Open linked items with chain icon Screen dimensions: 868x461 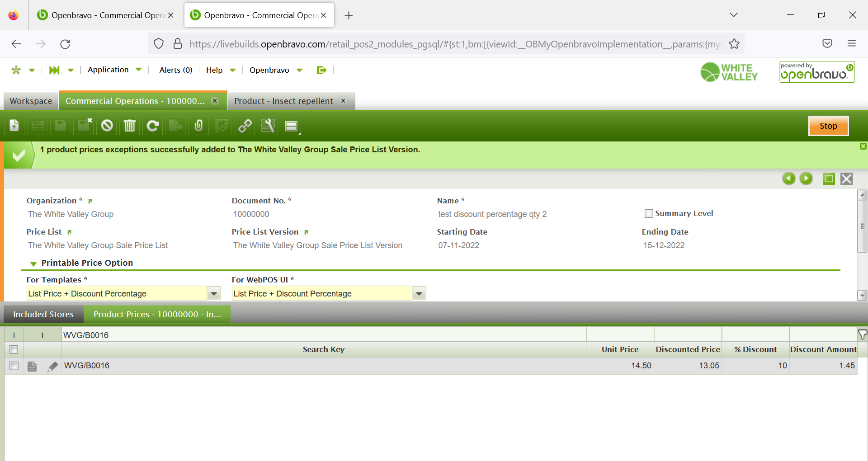(245, 126)
